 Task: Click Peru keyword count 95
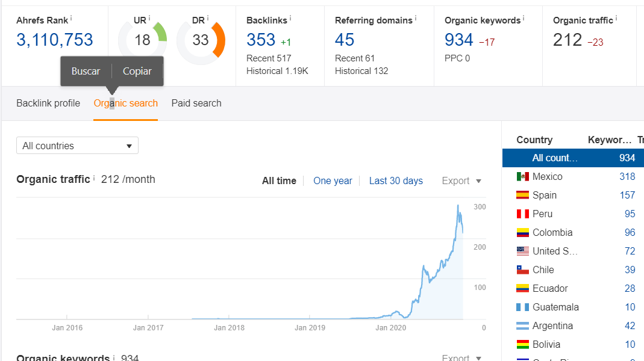630,214
